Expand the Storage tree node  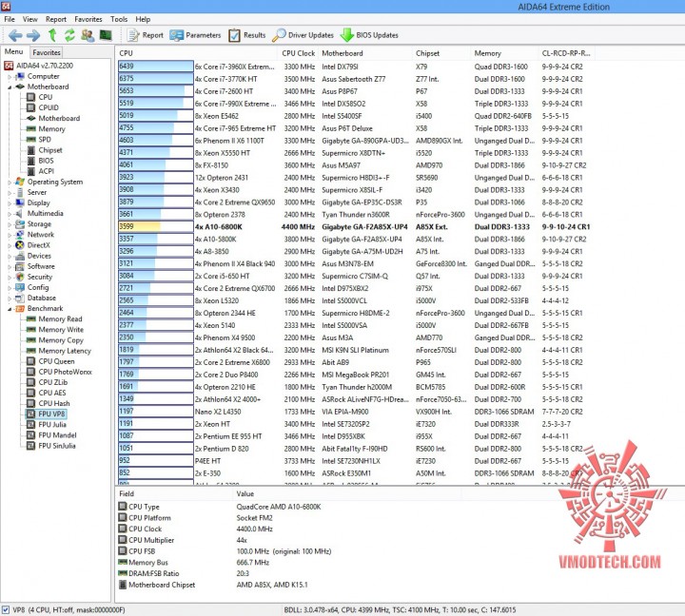10,224
